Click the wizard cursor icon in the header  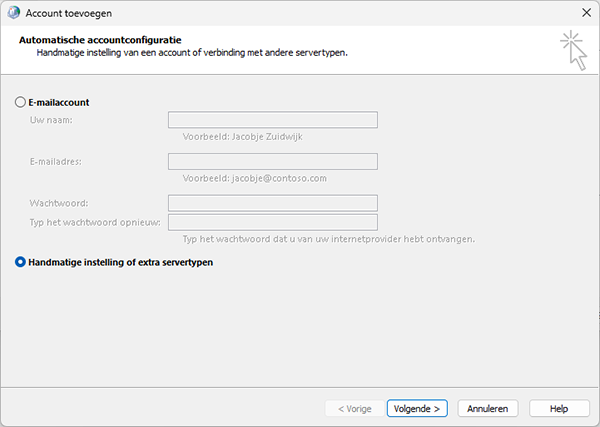(x=574, y=51)
